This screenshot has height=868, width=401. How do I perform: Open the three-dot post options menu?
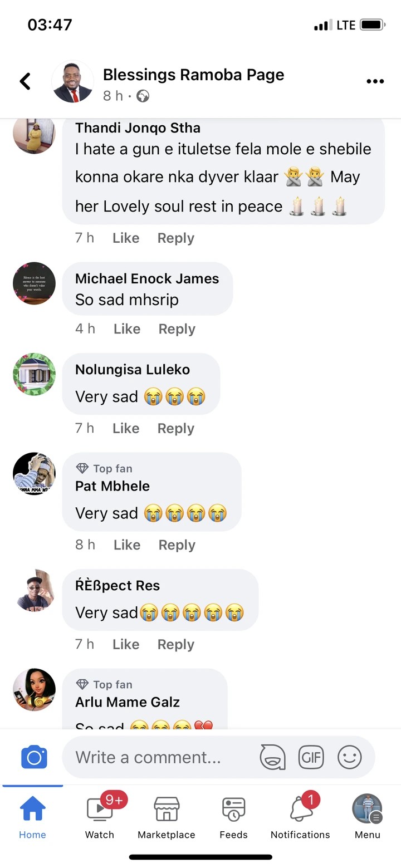tap(375, 81)
